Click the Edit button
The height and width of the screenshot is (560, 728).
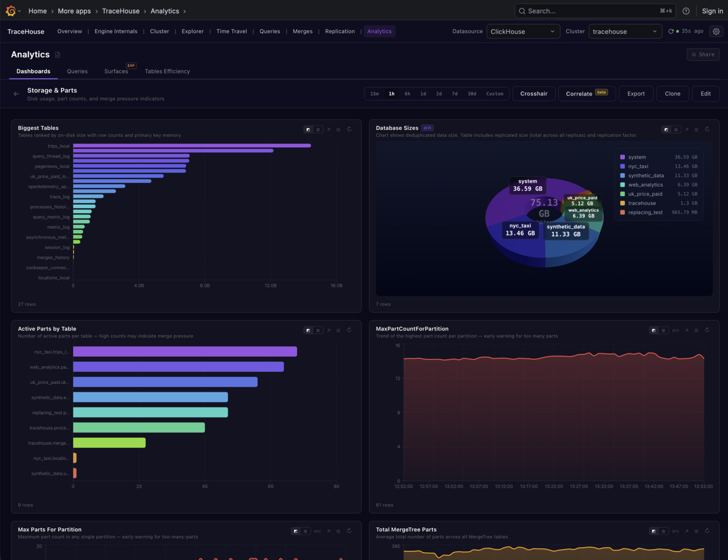[706, 94]
